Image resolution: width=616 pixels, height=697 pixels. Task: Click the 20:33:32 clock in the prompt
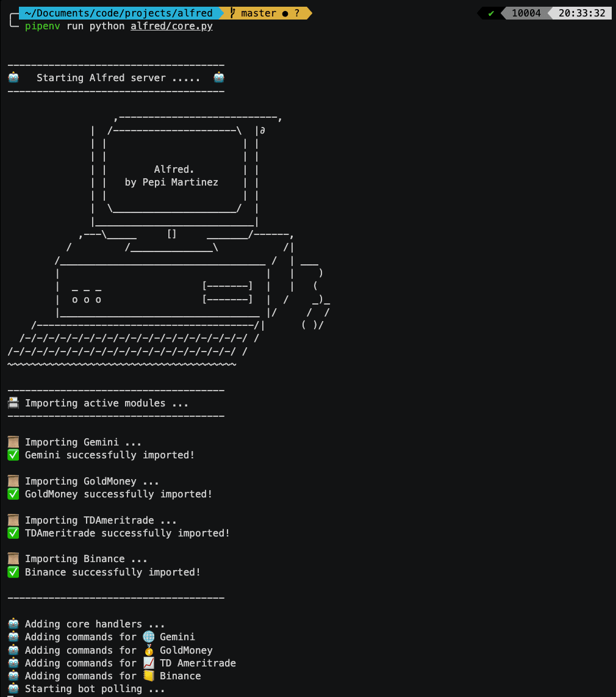(581, 13)
